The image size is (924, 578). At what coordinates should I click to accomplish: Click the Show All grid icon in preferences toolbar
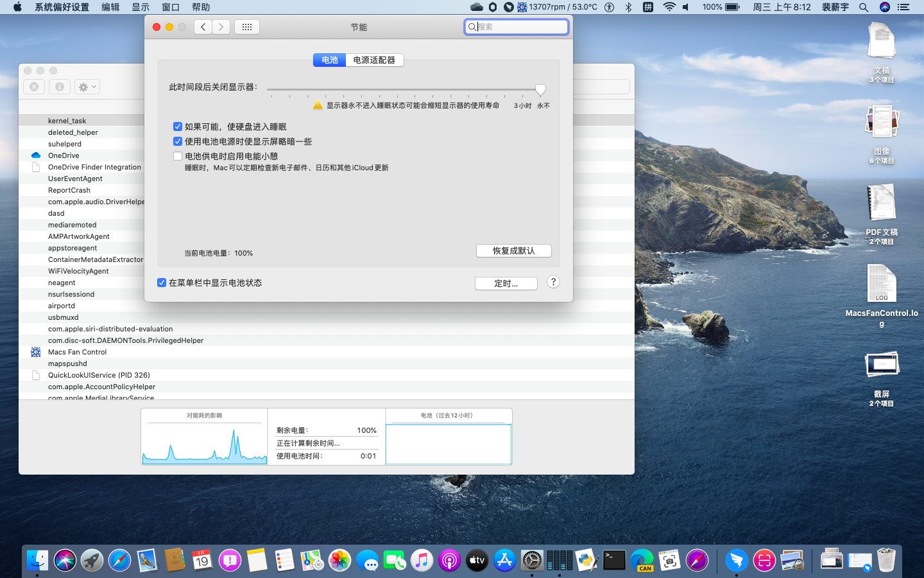coord(246,27)
